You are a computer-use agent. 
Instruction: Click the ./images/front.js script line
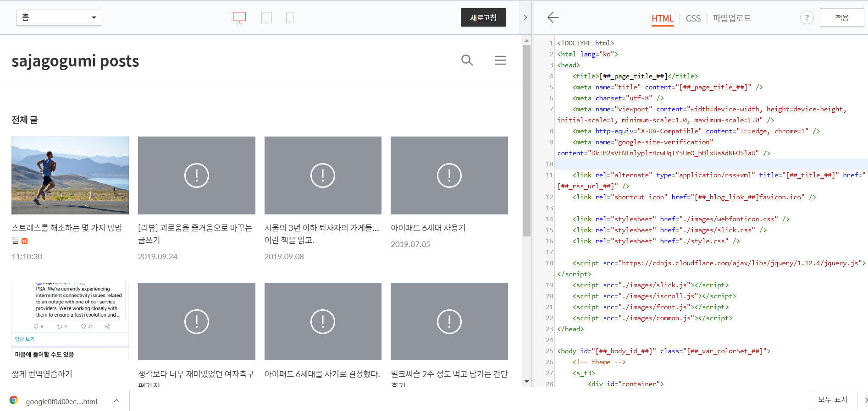click(x=650, y=307)
